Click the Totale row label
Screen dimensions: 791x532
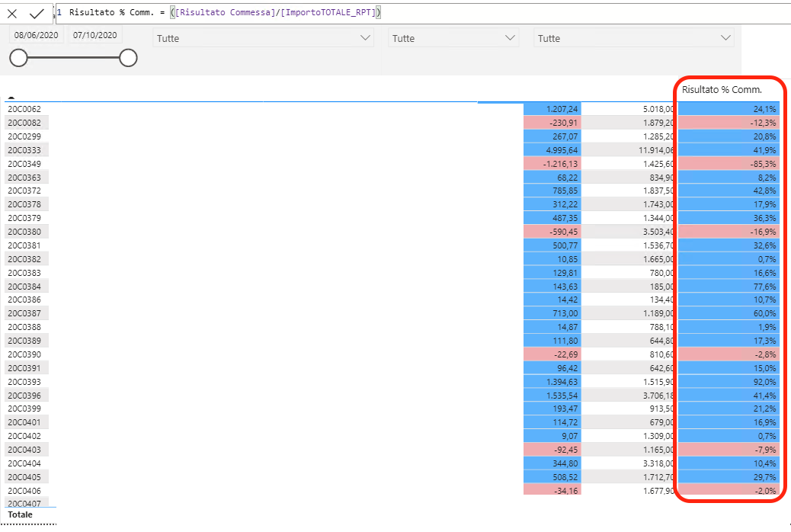click(20, 514)
